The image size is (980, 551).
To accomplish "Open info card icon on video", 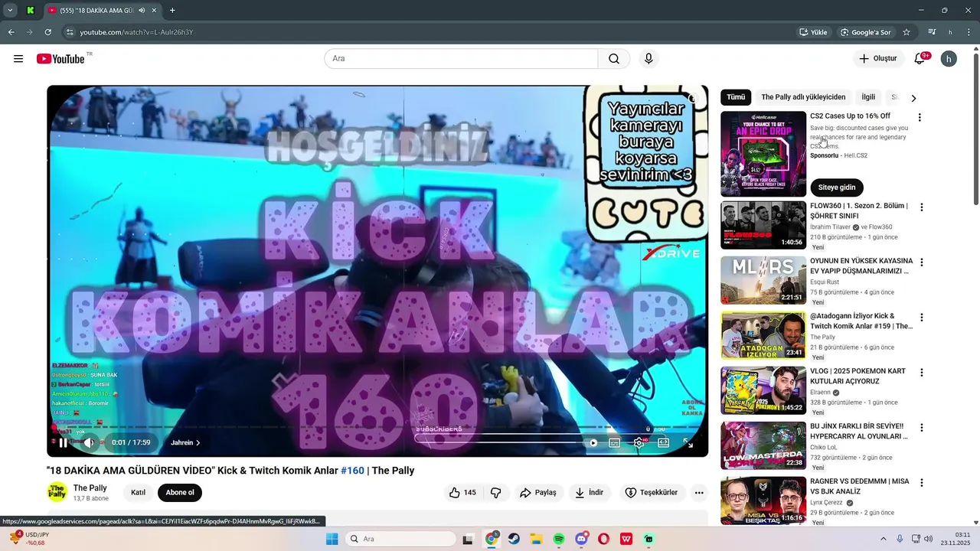I will pos(693,99).
